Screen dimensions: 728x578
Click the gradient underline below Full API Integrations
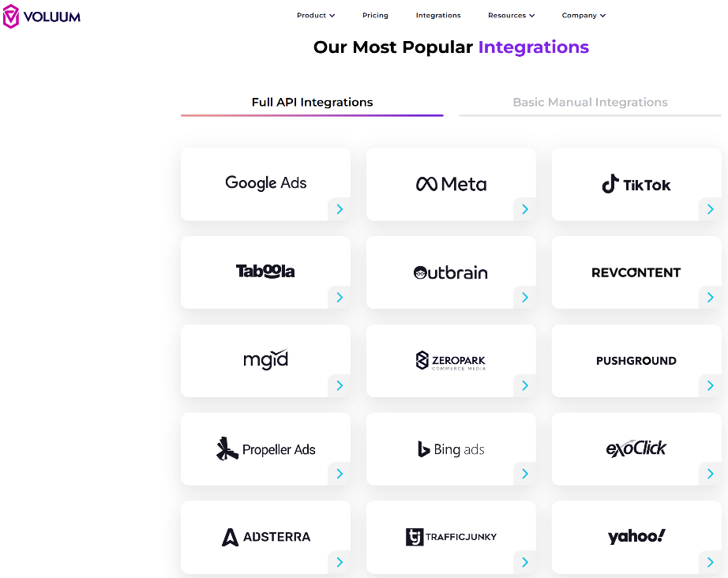(x=311, y=115)
